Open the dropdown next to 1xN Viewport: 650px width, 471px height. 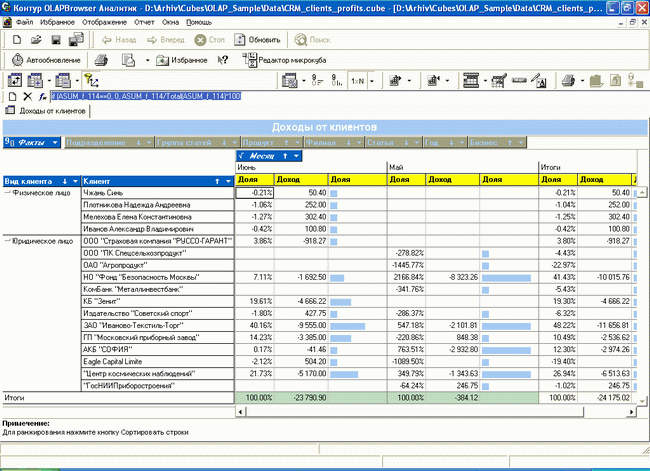point(371,81)
